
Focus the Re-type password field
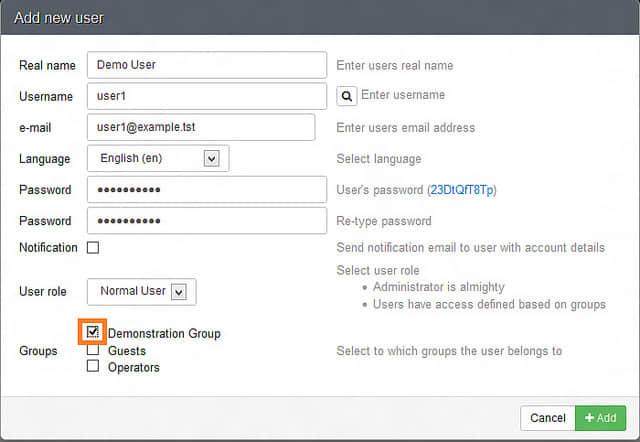pos(207,220)
